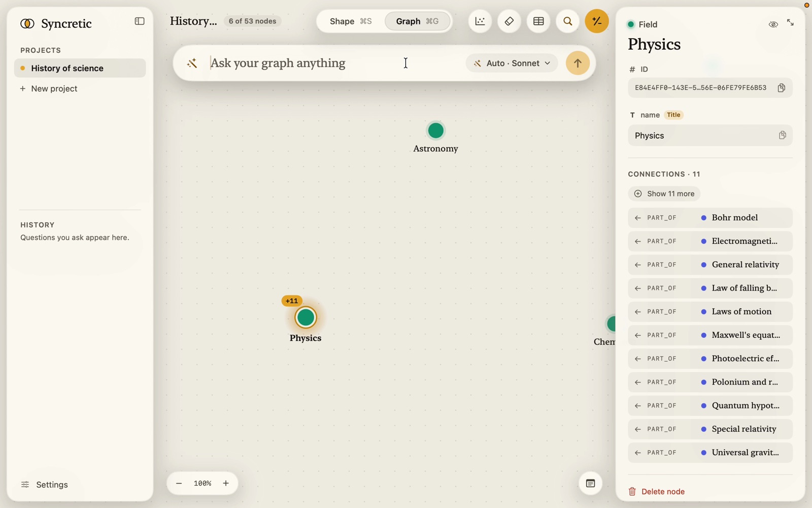This screenshot has width=812, height=508.
Task: Click the History... graph title
Action: pos(193,21)
